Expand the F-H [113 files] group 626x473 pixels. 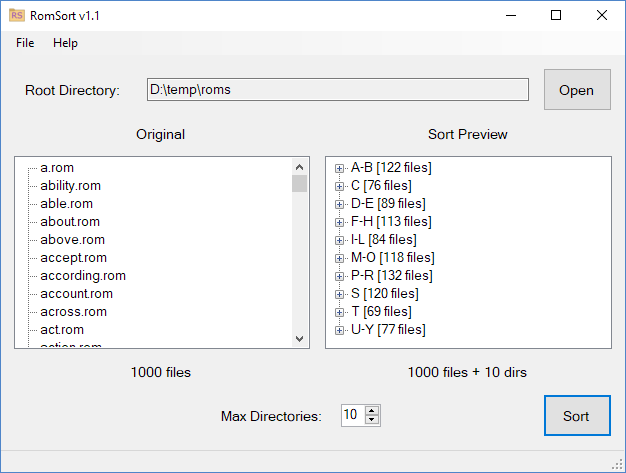coord(339,222)
